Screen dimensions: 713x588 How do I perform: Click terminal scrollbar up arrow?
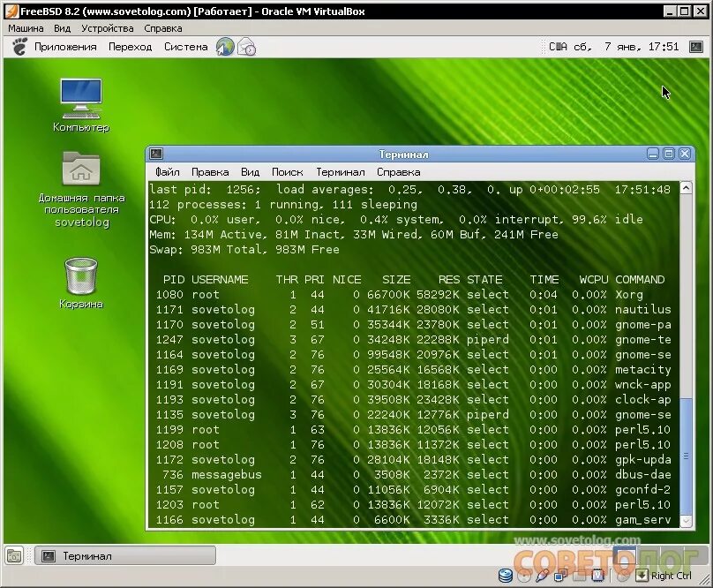click(x=687, y=187)
